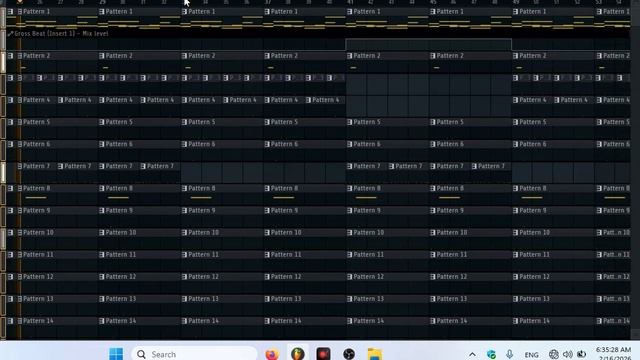This screenshot has height=360, width=640.
Task: Open the ENG language switcher
Action: pos(531,355)
